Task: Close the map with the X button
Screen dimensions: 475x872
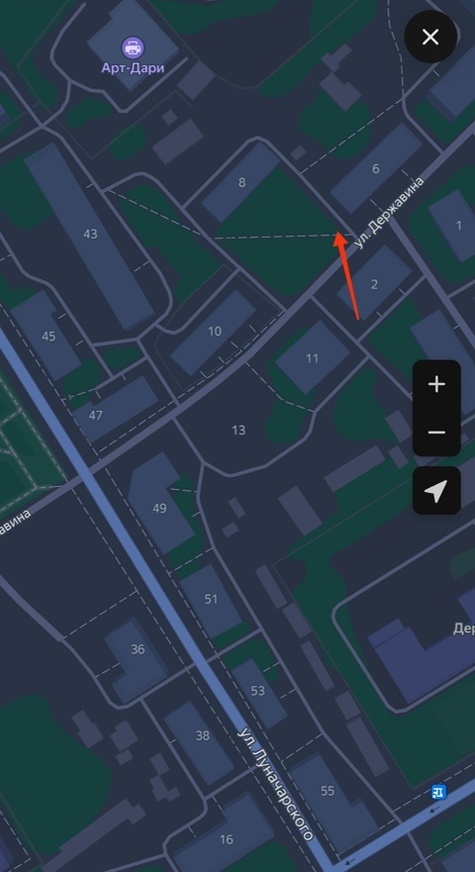Action: click(431, 37)
